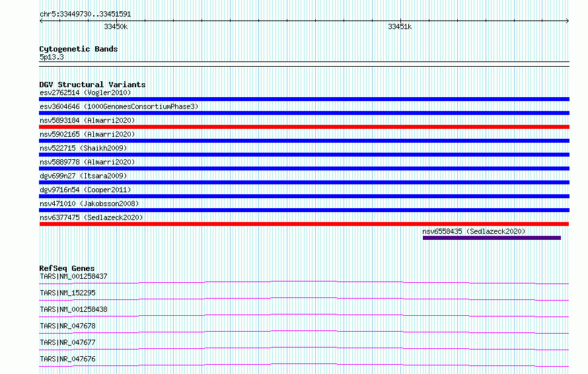Select the 5p13.3 band label
588x374 pixels.
pos(52,57)
